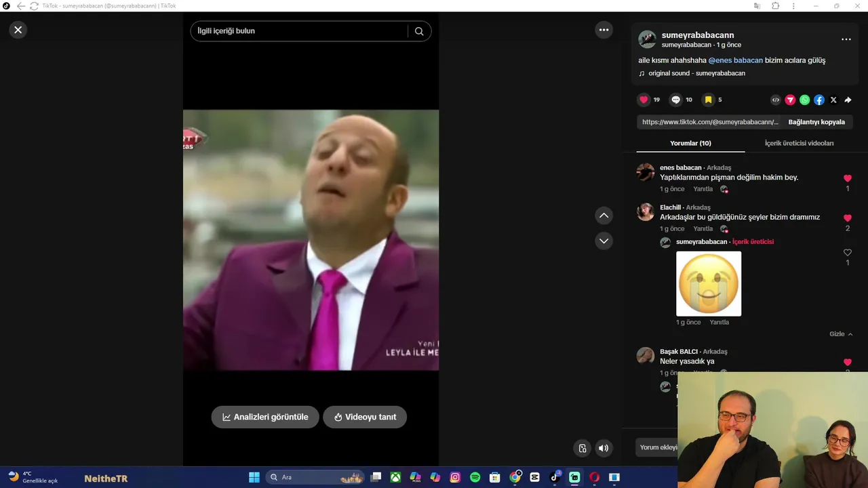
Task: Toggle the auto-scroll icon beside the speaker
Action: click(582, 448)
